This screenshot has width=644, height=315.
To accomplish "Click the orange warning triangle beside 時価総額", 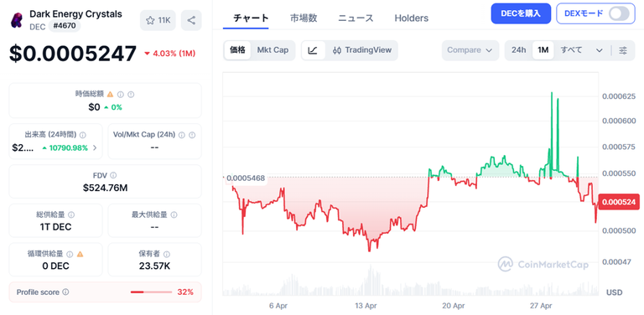I will (110, 95).
